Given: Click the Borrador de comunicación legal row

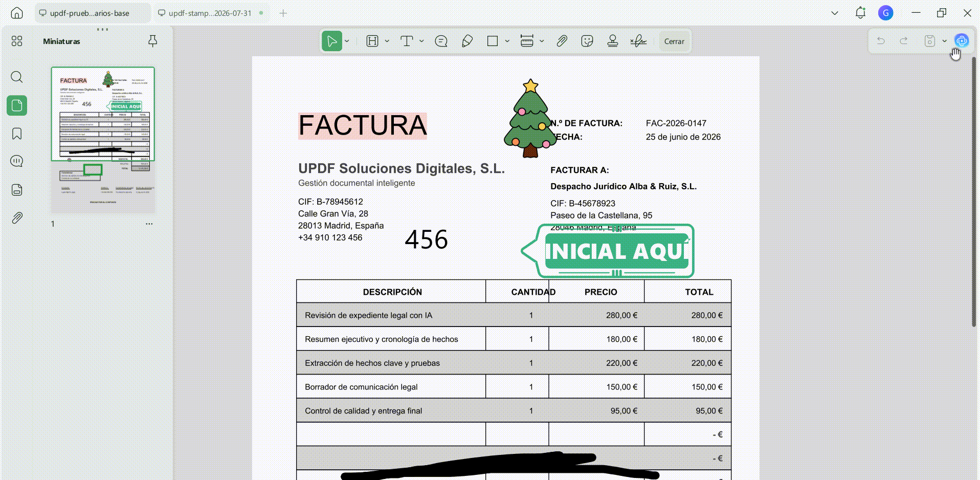Looking at the screenshot, I should pos(514,387).
